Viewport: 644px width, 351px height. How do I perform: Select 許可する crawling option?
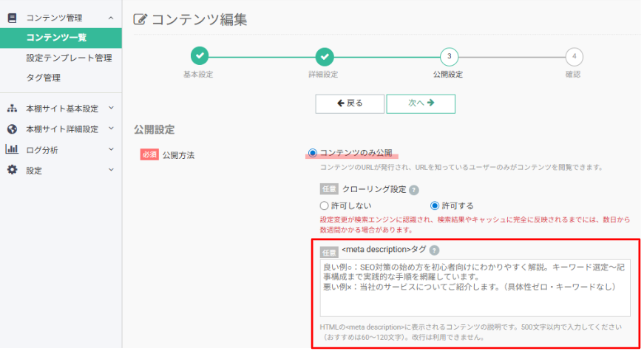coord(435,205)
